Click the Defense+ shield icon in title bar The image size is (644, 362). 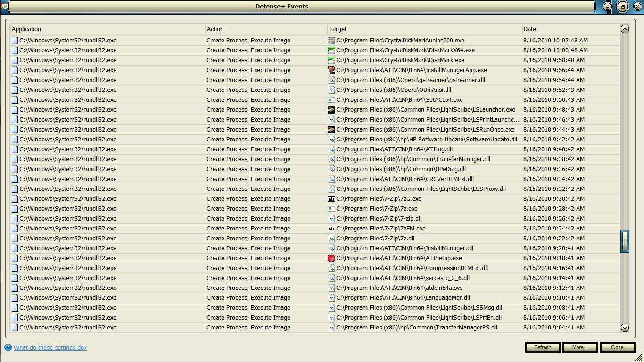click(x=4, y=7)
